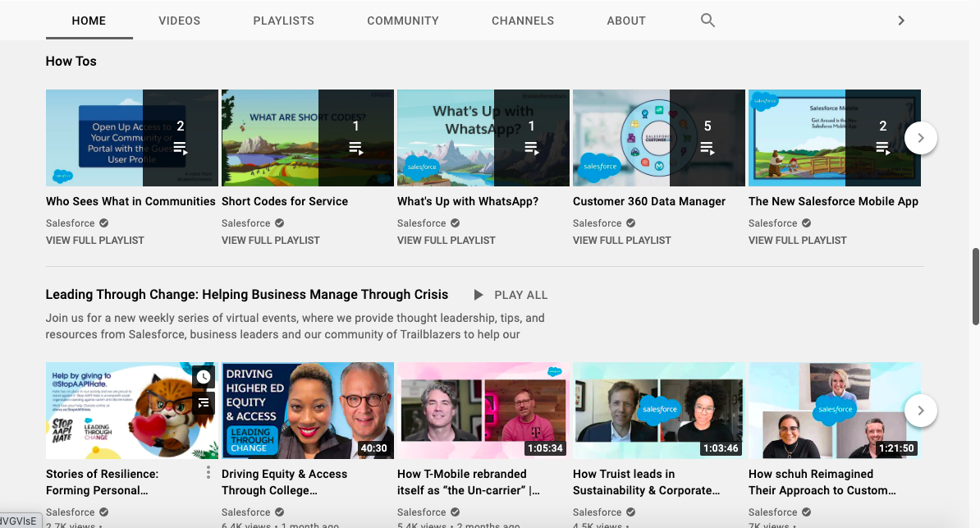The width and height of the screenshot is (980, 528).
Task: Click Watch Later clock on Stories of Resilience
Action: [x=204, y=377]
